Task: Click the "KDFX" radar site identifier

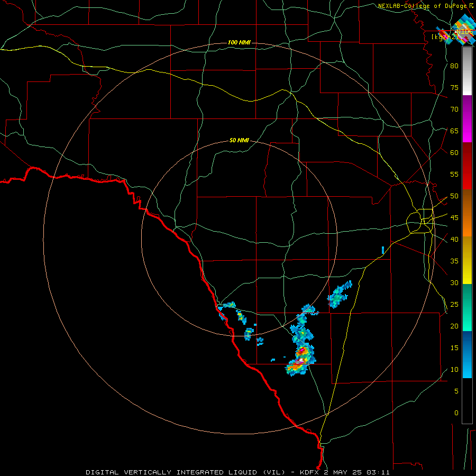Action: pyautogui.click(x=310, y=472)
